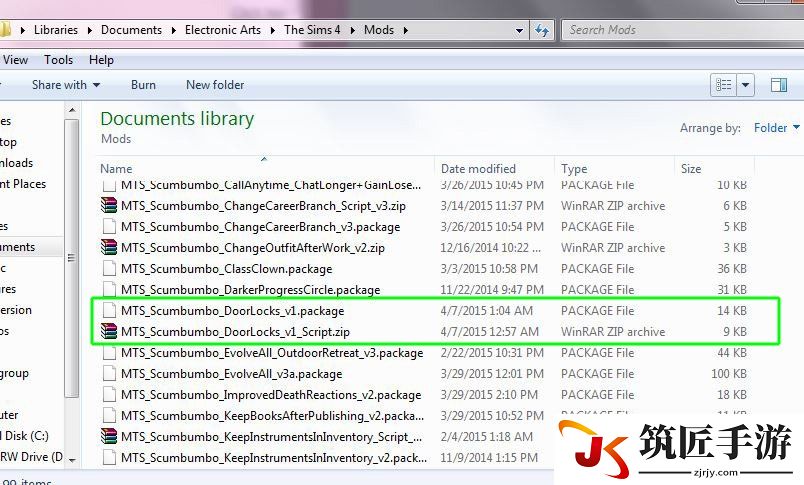Select MTS_Scumbumbo_ChangeCareerBranch_v3.package file name

260,227
